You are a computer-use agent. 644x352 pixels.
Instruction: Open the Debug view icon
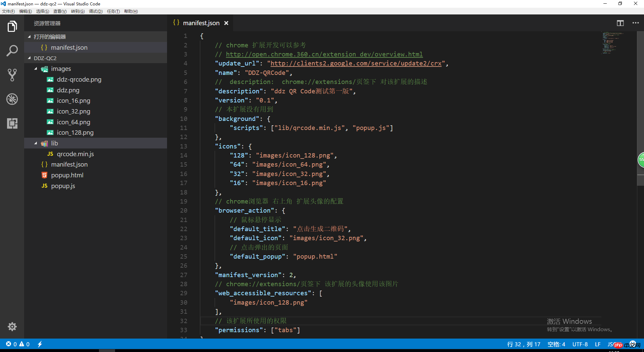(12, 99)
